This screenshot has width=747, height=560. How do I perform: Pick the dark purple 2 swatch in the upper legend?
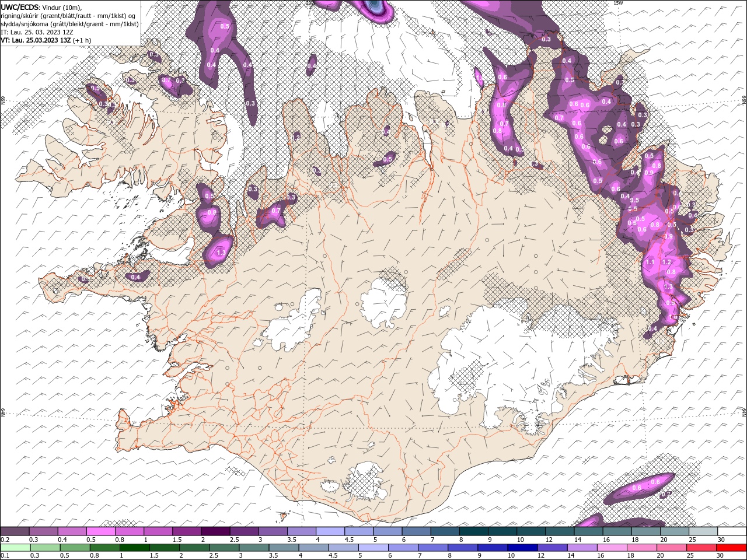215,531
